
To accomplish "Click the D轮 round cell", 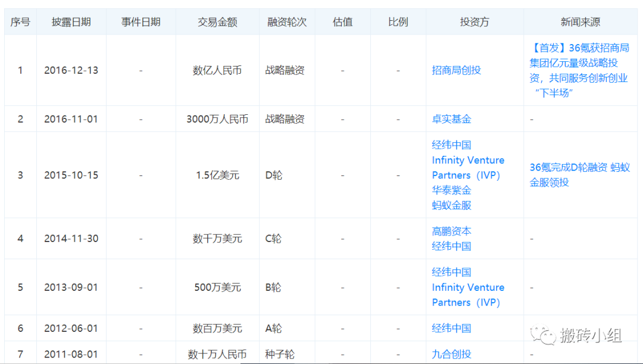I will pos(274,175).
